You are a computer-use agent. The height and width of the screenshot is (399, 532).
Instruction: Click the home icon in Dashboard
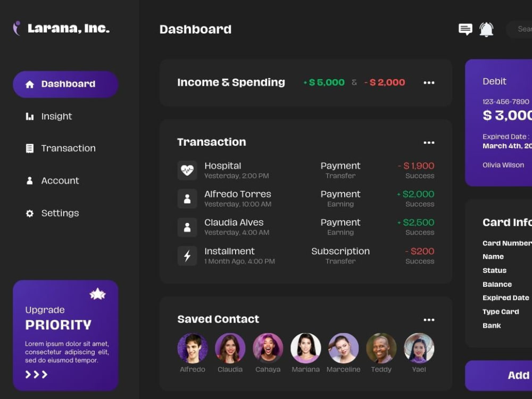[29, 84]
